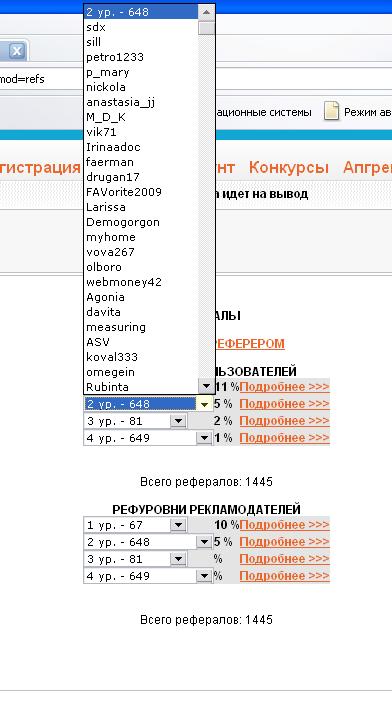This screenshot has height=725, width=392.
Task: Expand users '4 ур. - 649' dropdown
Action: tap(204, 438)
